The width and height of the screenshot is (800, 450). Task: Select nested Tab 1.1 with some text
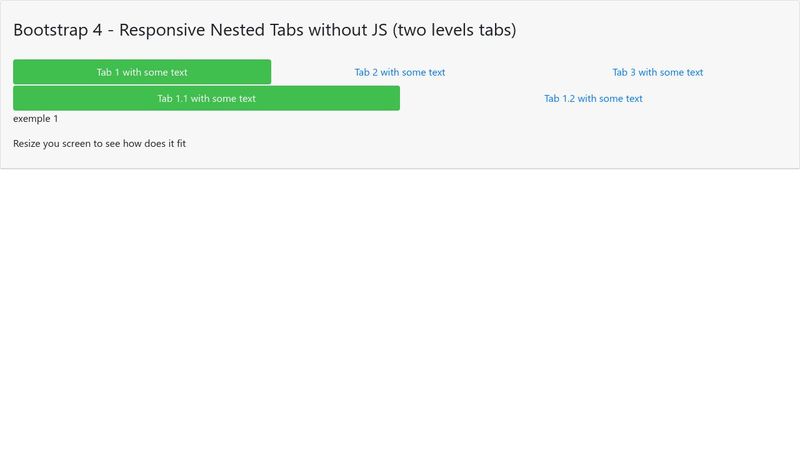206,98
